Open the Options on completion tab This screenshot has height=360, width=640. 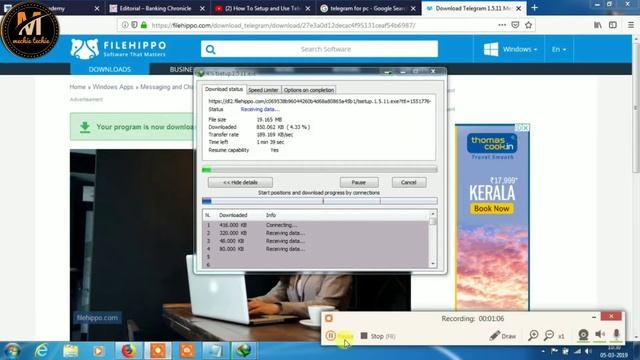pos(309,90)
